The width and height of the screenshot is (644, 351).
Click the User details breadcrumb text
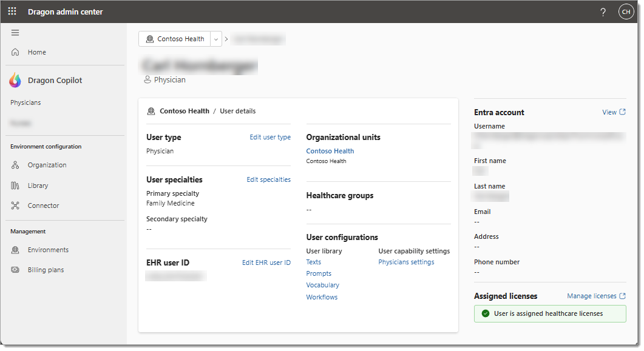[238, 111]
